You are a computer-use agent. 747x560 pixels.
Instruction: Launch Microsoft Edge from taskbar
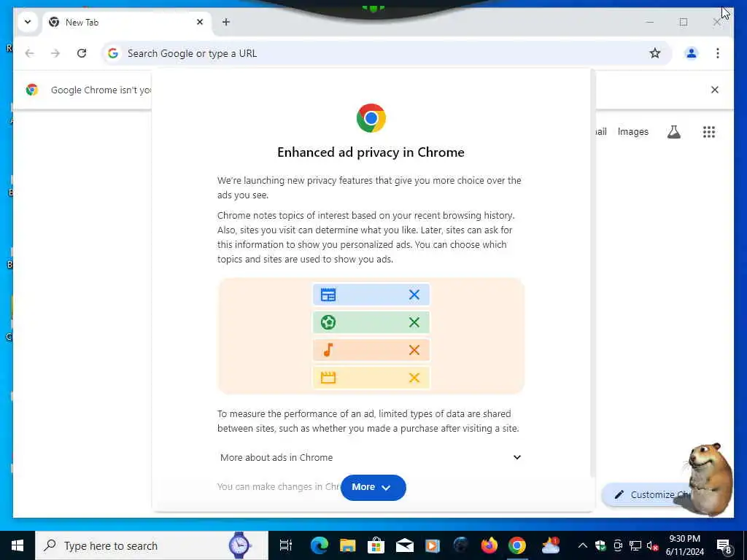[320, 545]
